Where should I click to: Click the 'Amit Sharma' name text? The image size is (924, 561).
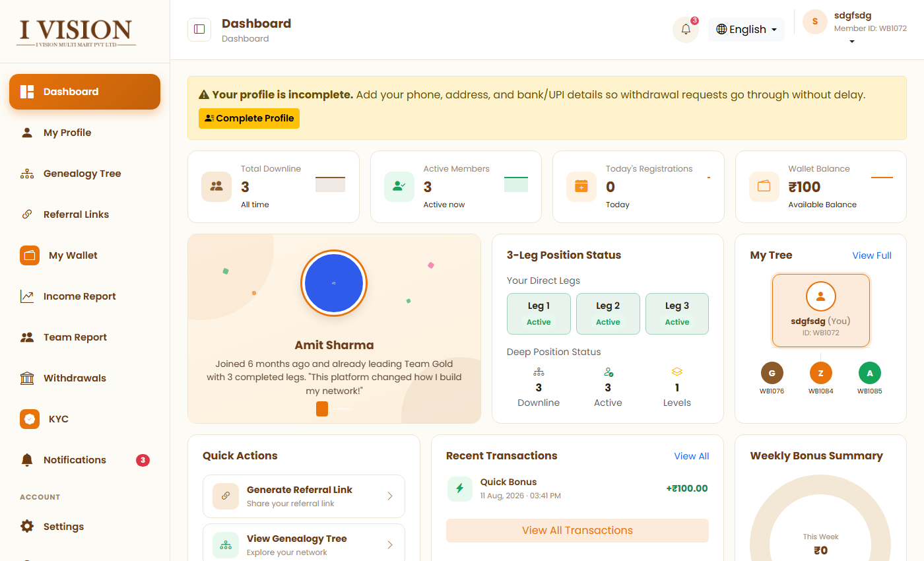[x=334, y=345]
